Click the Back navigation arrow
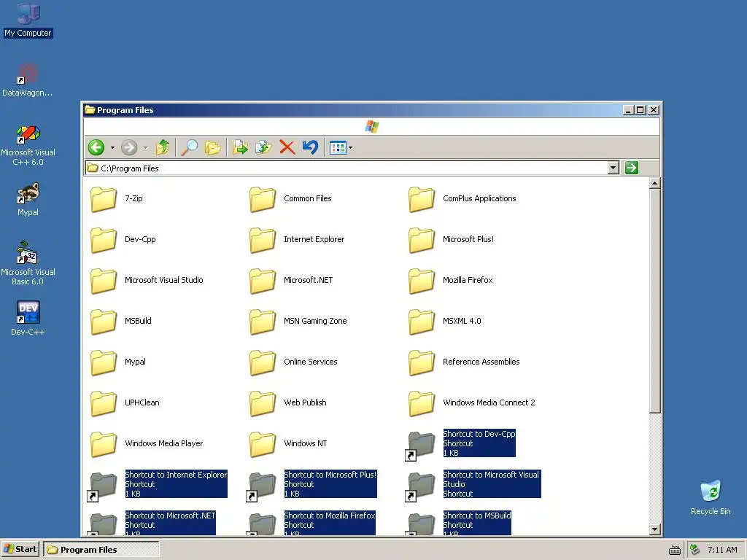The image size is (747, 560). tap(96, 147)
